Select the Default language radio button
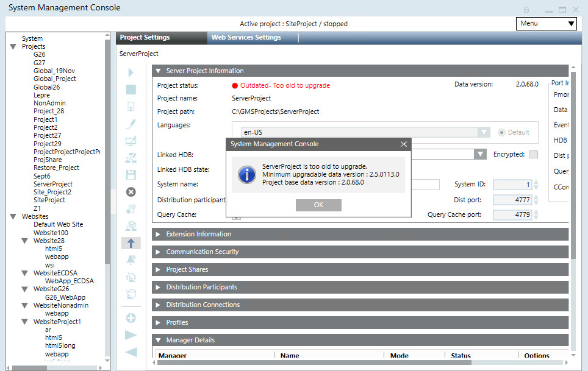This screenshot has height=371, width=588. [x=502, y=132]
